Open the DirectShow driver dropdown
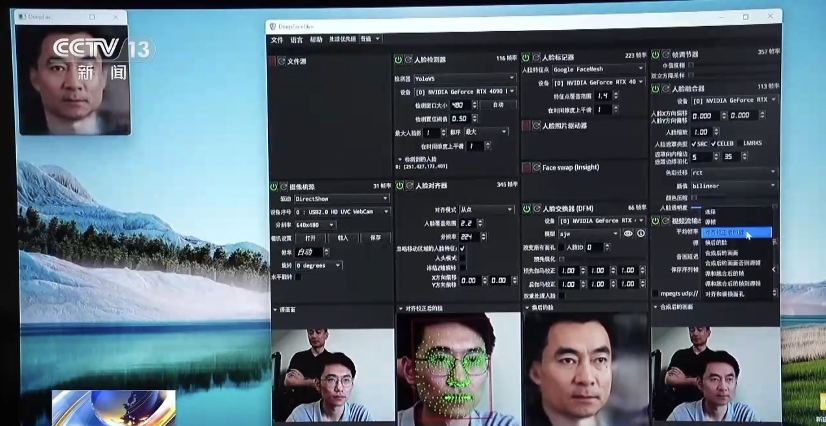This screenshot has height=426, width=826. 341,198
